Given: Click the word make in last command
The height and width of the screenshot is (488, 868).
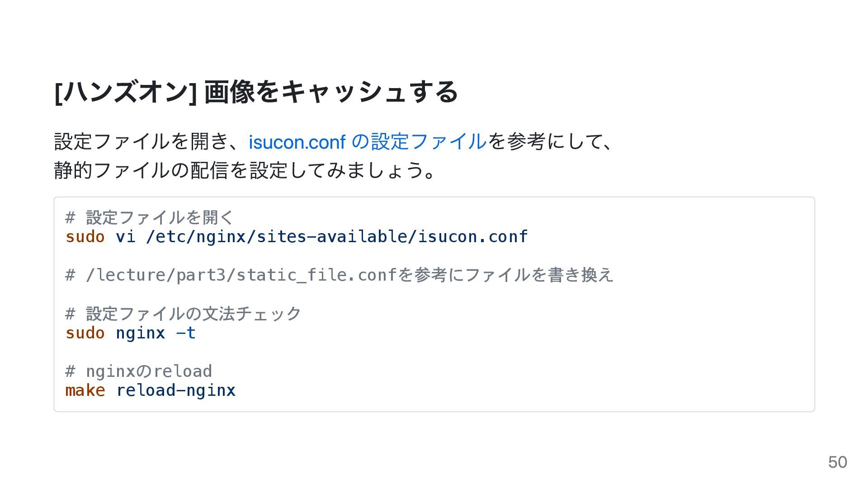Looking at the screenshot, I should coord(85,390).
